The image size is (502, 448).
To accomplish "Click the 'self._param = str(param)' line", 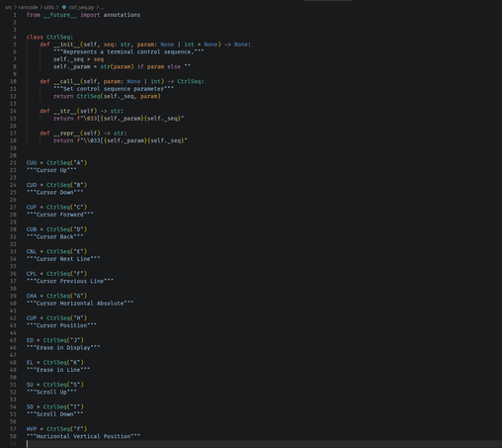I will pyautogui.click(x=122, y=66).
